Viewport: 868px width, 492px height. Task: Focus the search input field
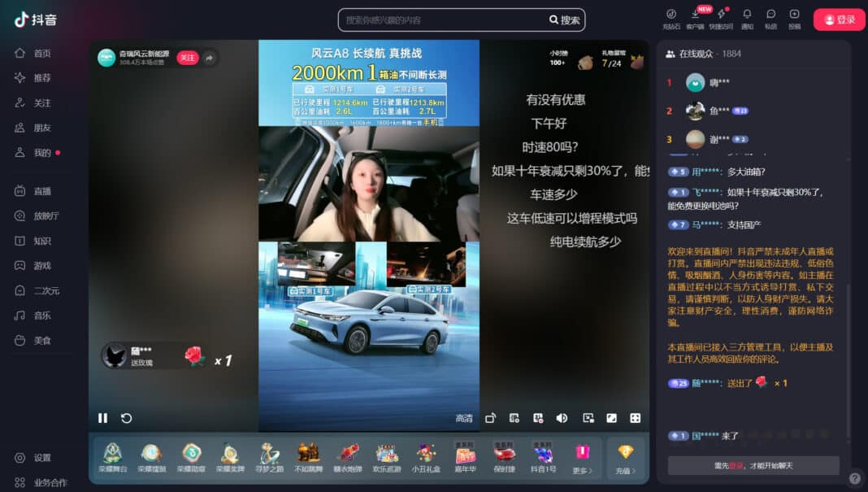[443, 20]
